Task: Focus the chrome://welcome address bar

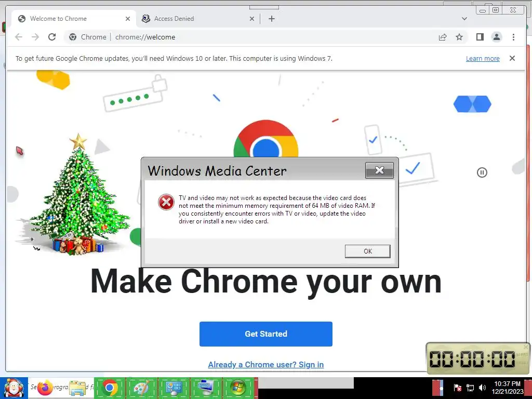Action: [x=145, y=37]
